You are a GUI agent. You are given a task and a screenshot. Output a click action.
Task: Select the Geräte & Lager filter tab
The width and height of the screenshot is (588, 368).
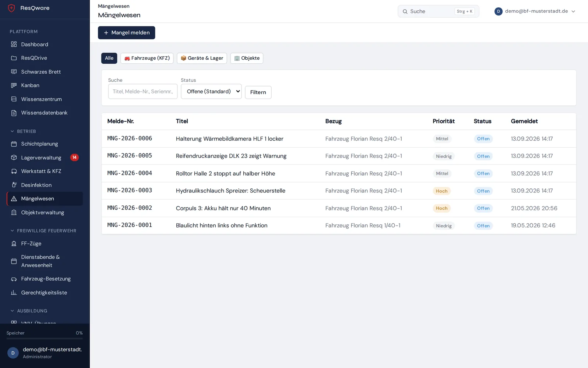pos(202,58)
